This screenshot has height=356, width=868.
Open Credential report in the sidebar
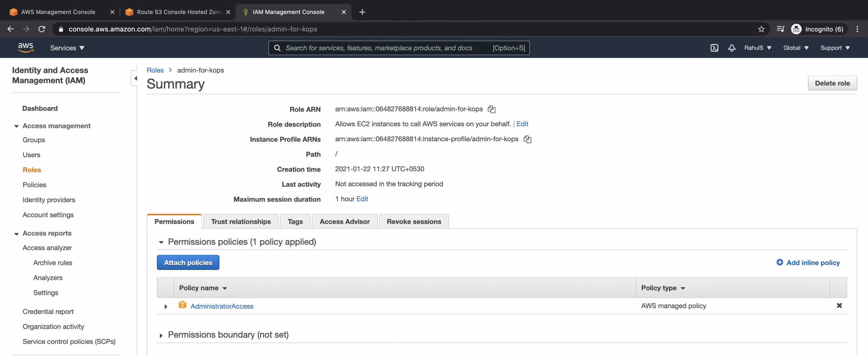pyautogui.click(x=48, y=312)
